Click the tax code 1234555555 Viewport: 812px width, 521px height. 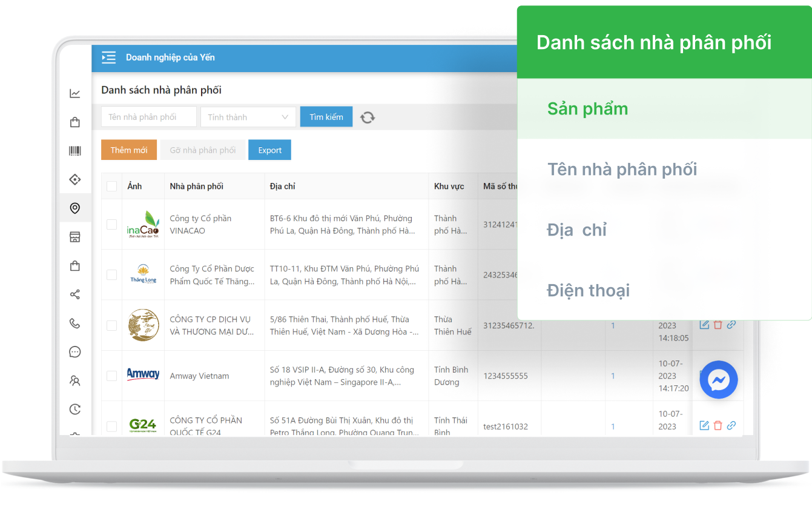(x=506, y=376)
